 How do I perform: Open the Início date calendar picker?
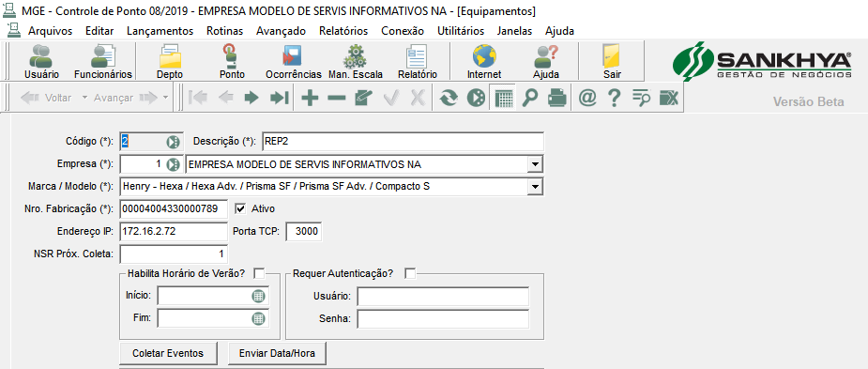[x=258, y=296]
